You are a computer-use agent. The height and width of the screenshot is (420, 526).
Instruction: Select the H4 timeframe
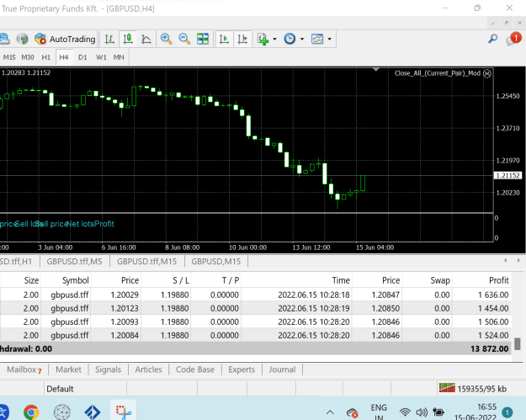(x=64, y=57)
